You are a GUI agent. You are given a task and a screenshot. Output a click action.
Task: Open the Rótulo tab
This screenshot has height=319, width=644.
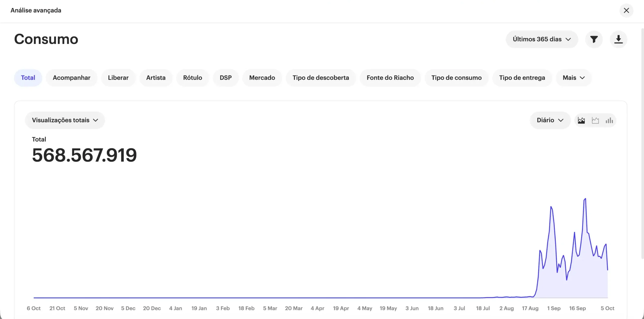[192, 78]
